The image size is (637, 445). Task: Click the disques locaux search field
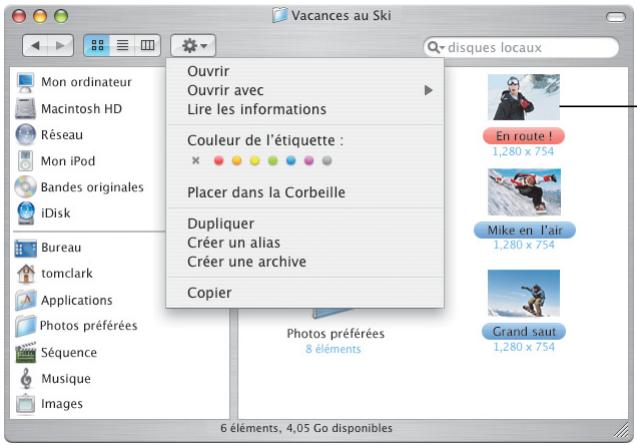pos(521,48)
